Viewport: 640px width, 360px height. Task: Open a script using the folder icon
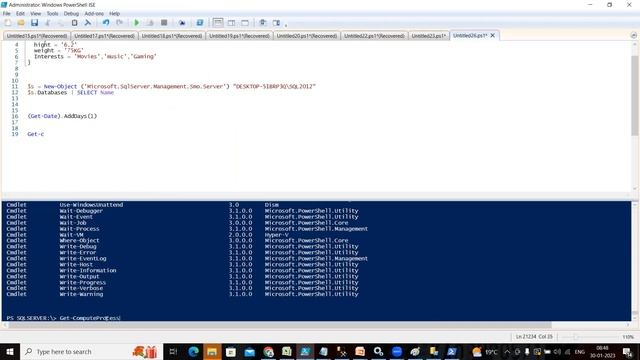click(21, 23)
